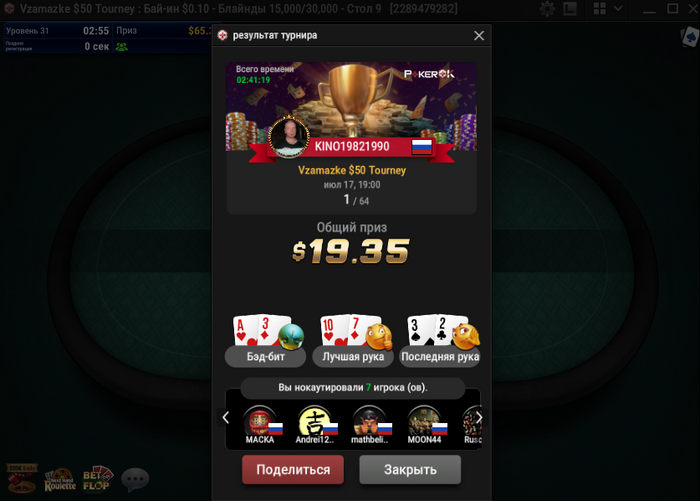Select the Бэд-бит hand card

tap(266, 340)
